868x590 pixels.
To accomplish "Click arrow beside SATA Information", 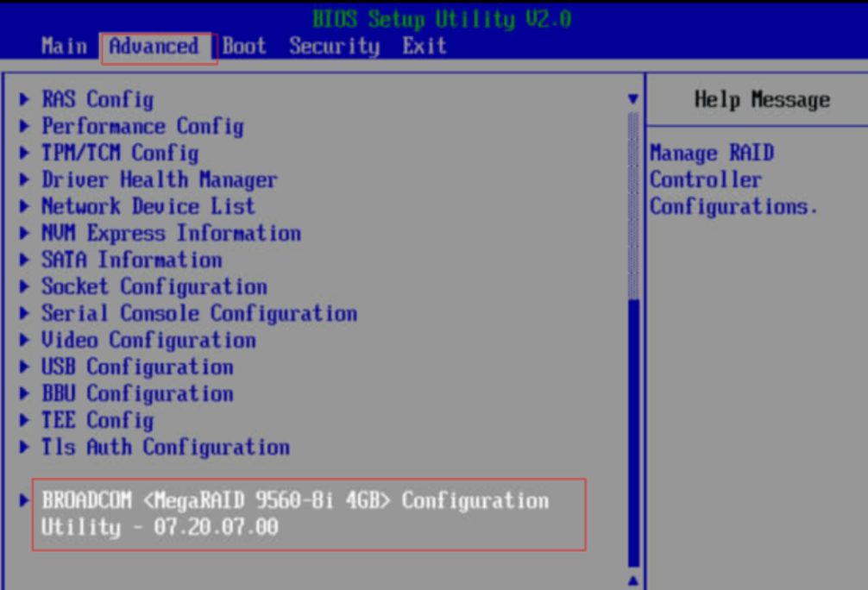I will [24, 260].
